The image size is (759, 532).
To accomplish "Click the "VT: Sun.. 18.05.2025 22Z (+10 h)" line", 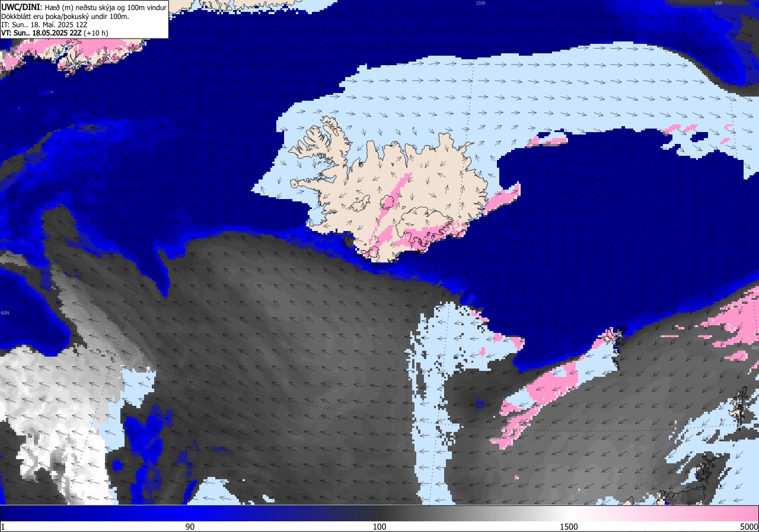I will tap(55, 33).
